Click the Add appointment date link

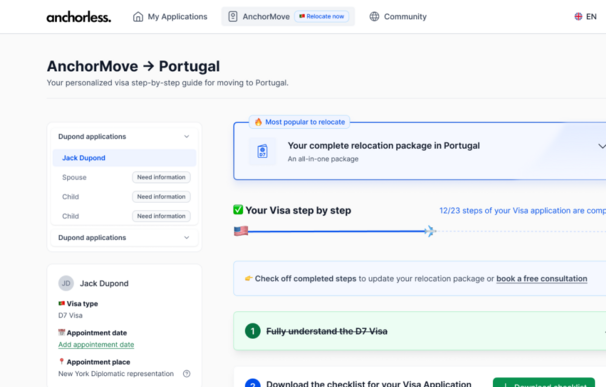click(96, 344)
